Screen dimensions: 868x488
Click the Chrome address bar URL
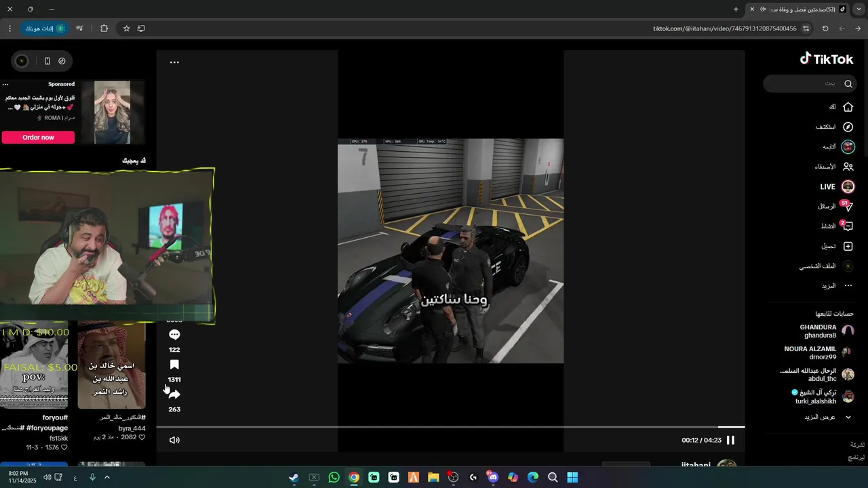click(x=724, y=28)
